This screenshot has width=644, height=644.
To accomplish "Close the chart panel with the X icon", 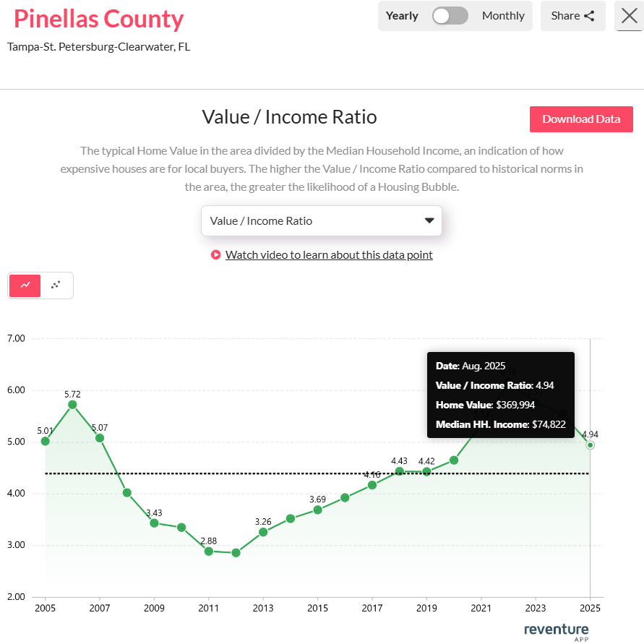I will [x=628, y=17].
